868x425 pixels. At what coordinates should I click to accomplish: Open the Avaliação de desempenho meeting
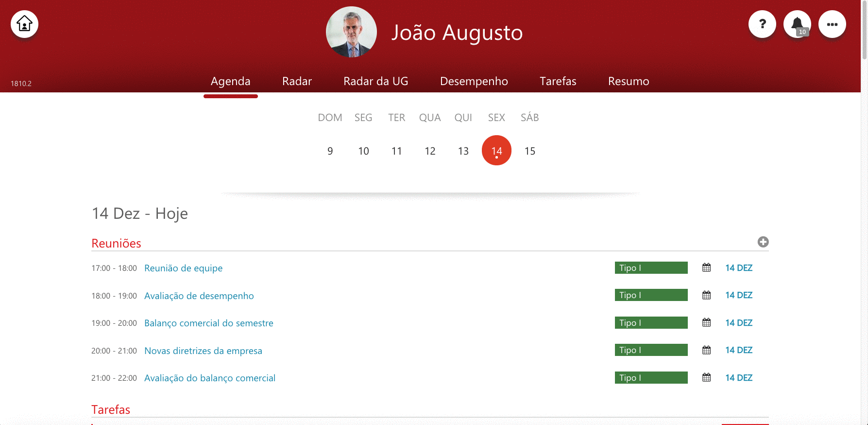199,296
